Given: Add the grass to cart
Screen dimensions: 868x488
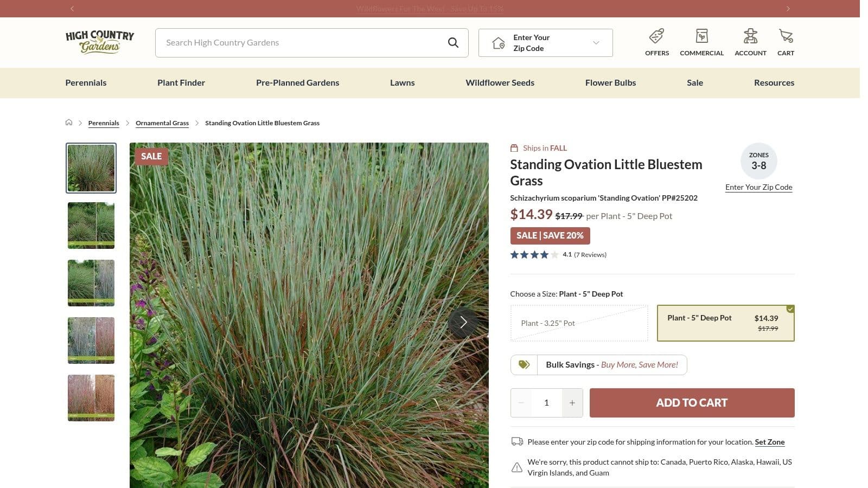Looking at the screenshot, I should (692, 403).
